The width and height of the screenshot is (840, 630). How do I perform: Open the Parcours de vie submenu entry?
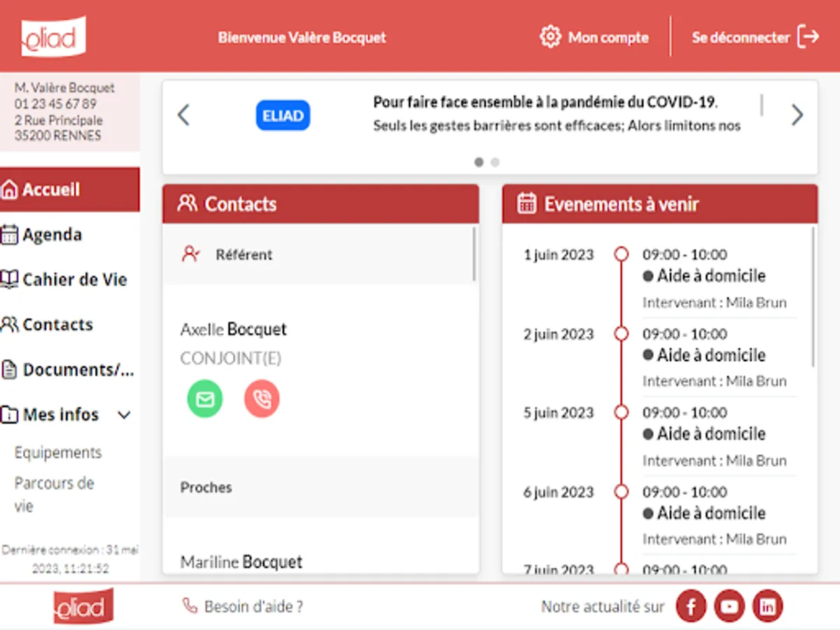coord(54,494)
